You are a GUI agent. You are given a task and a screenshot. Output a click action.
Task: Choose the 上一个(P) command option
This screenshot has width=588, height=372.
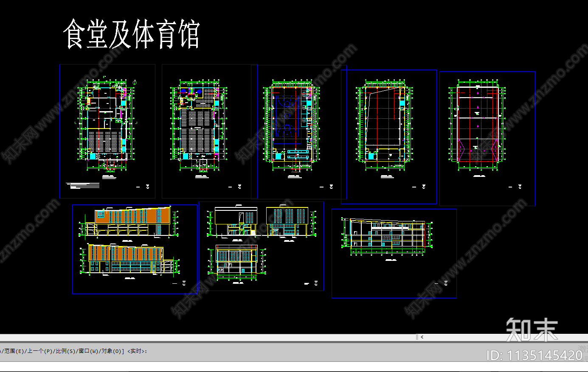point(40,351)
